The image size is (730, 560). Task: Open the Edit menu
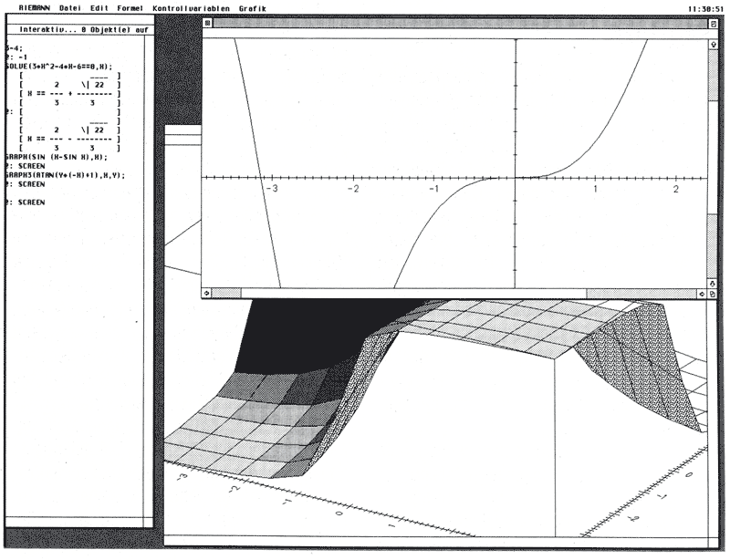coord(99,7)
